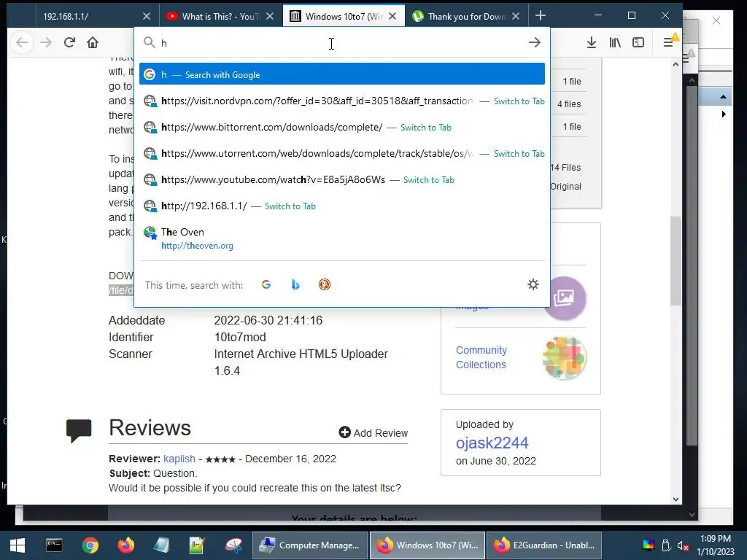
Task: Launch Google Chrome from the taskbar
Action: coord(90,545)
